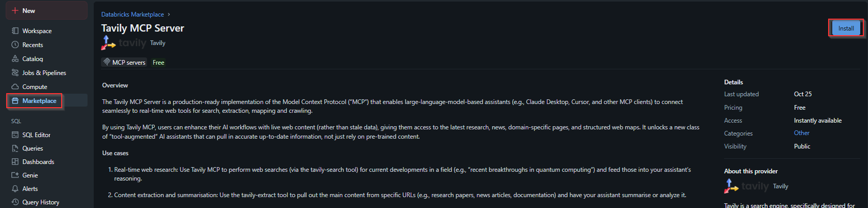Click the Compute cloud icon
The image size is (868, 208).
pyautogui.click(x=15, y=87)
